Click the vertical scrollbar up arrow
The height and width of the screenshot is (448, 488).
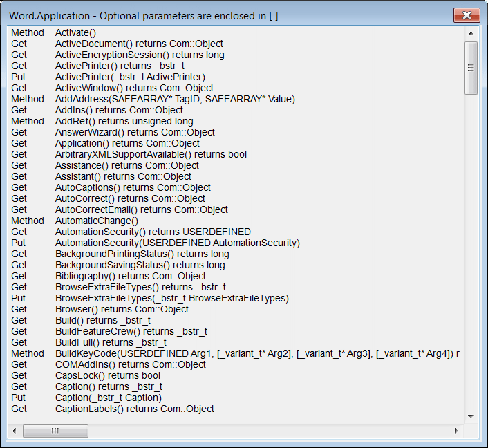(x=471, y=33)
